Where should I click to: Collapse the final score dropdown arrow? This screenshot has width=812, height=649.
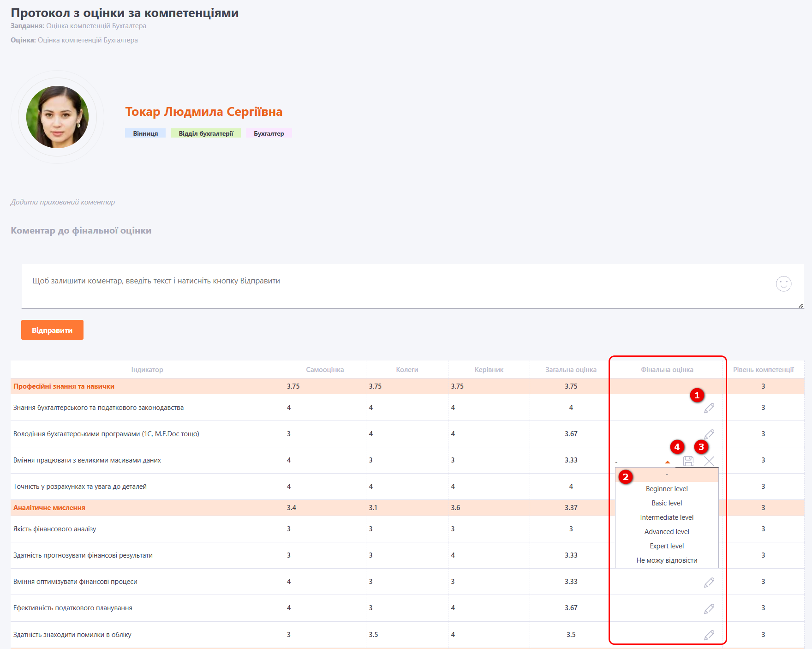pos(667,462)
